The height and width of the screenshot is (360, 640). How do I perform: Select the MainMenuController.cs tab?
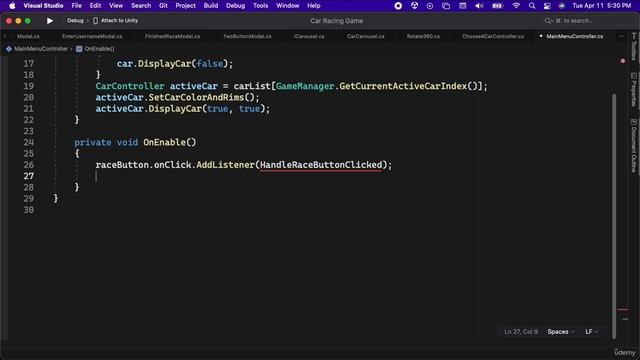[574, 36]
